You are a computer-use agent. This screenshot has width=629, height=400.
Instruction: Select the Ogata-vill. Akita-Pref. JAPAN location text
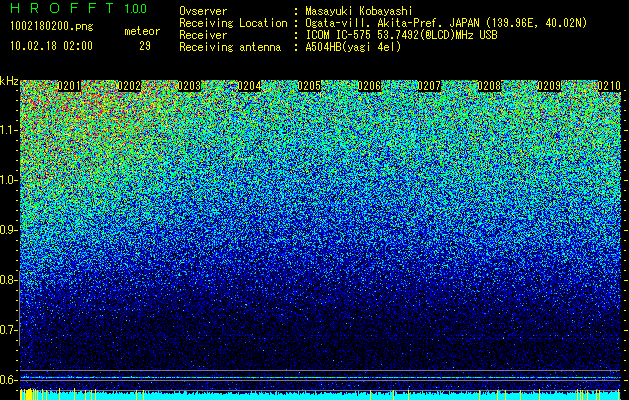click(446, 23)
